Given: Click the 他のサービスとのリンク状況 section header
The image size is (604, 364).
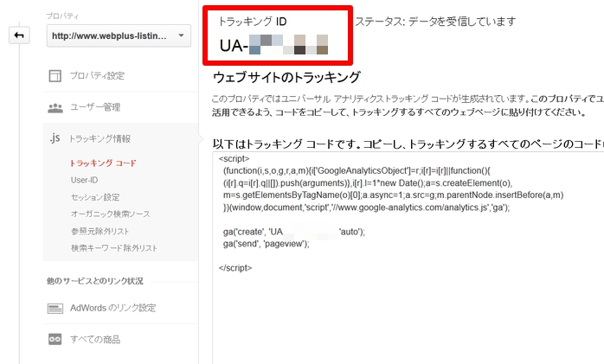Looking at the screenshot, I should click(95, 281).
